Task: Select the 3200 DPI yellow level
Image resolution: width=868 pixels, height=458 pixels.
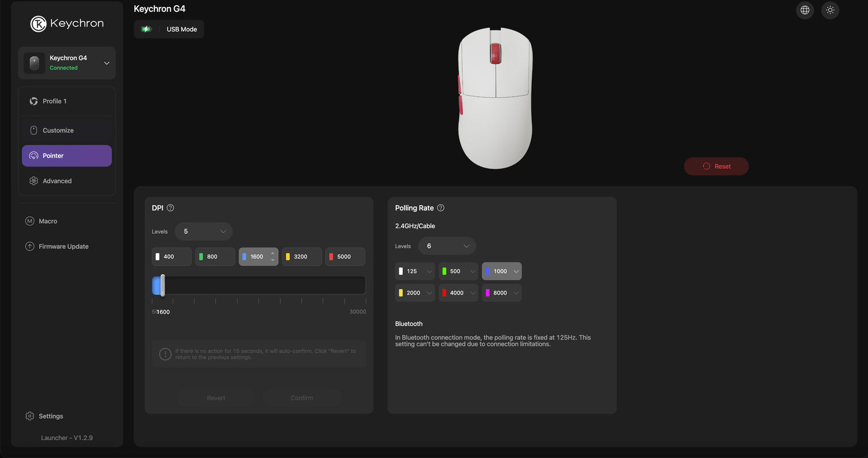Action: [301, 257]
